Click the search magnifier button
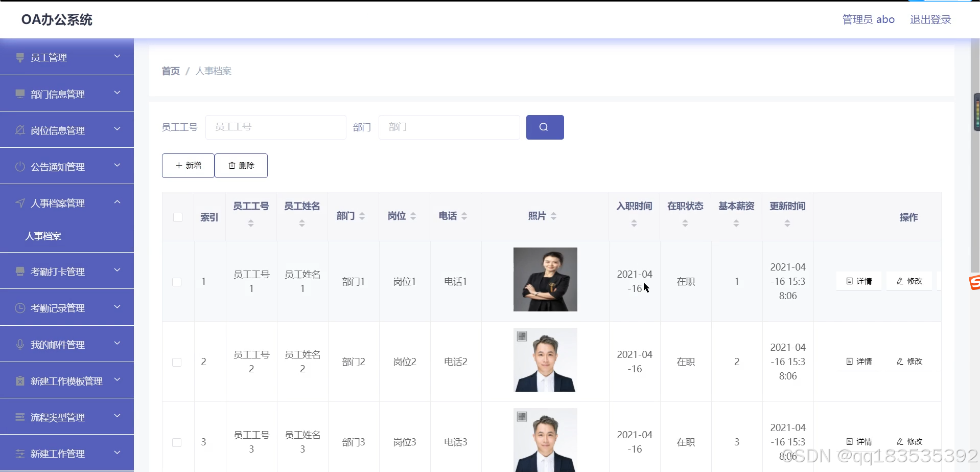 [545, 127]
